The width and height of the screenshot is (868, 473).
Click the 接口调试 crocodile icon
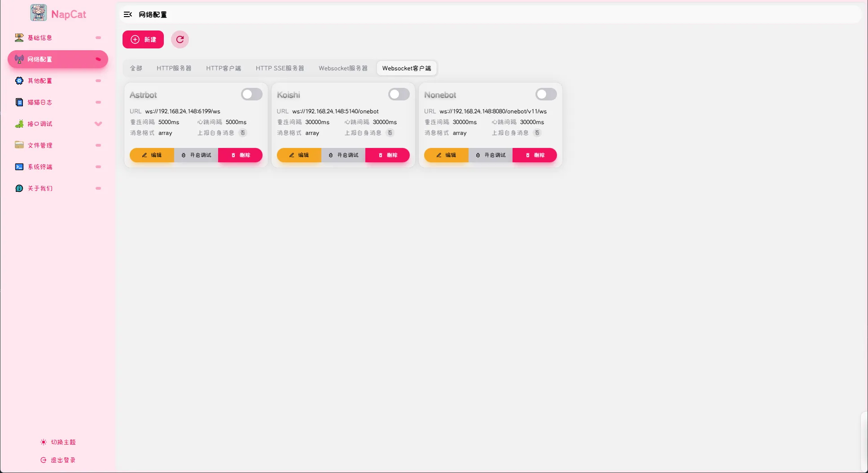(19, 124)
